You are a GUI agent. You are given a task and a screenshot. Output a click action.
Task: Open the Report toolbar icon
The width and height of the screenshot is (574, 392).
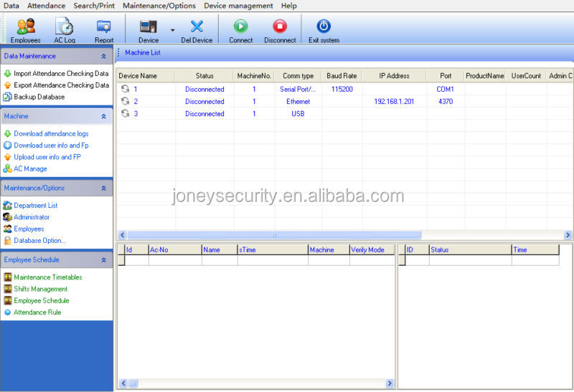[104, 27]
